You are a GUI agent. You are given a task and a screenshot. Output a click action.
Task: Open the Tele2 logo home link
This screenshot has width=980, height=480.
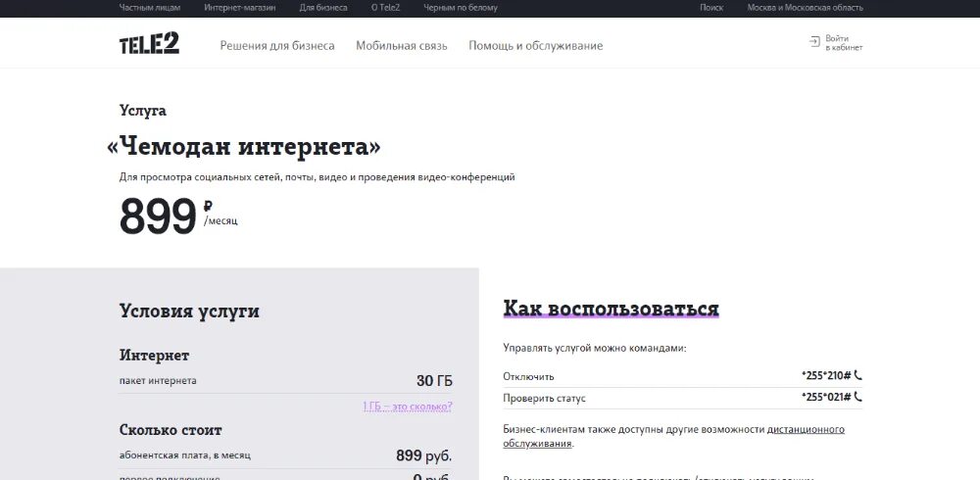click(x=149, y=43)
